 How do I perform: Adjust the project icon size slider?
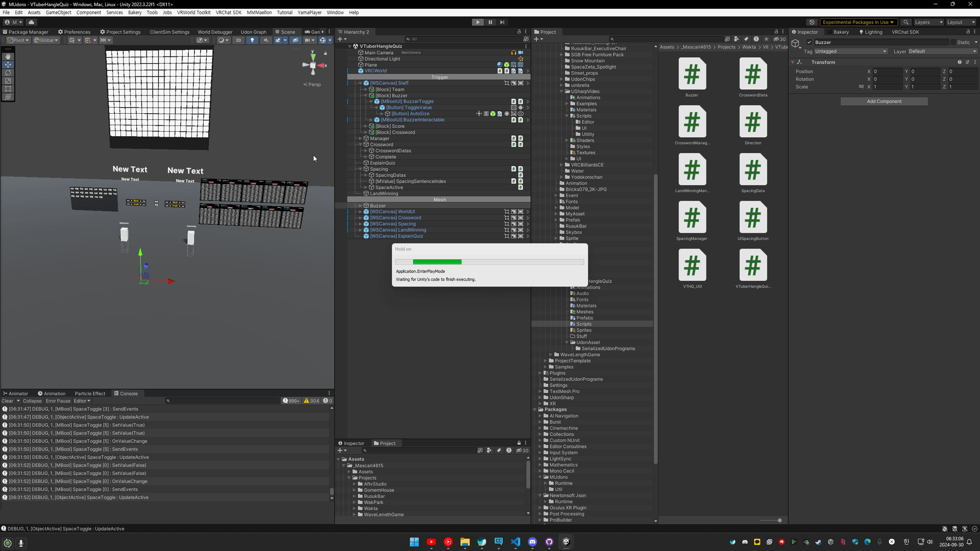click(x=779, y=520)
